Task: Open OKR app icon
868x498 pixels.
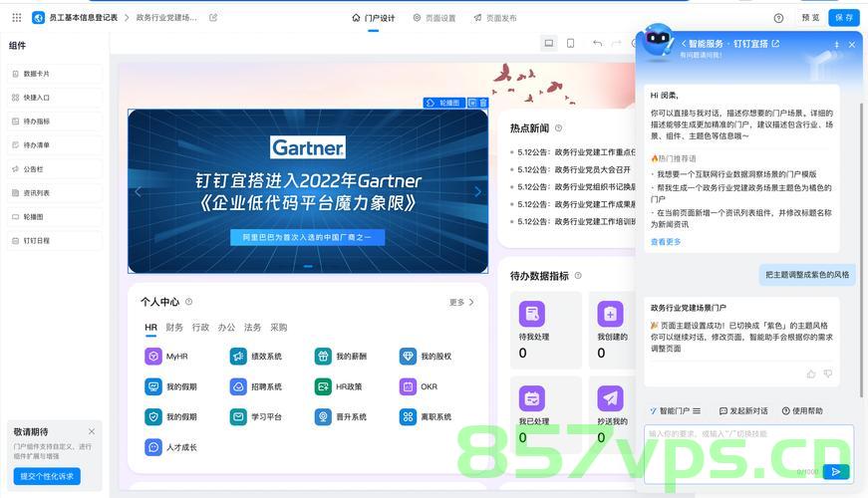Action: 408,386
